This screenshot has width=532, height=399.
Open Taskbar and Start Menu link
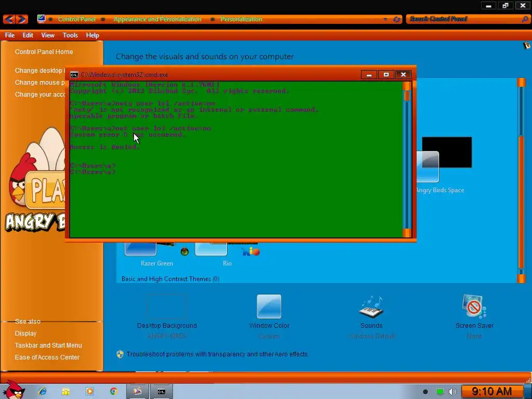click(x=48, y=345)
